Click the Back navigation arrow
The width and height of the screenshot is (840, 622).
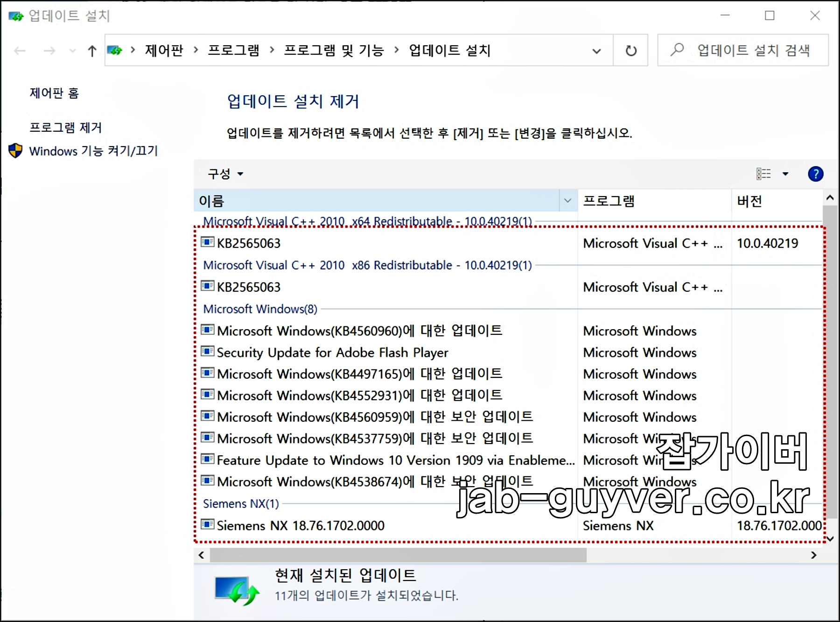(x=20, y=50)
